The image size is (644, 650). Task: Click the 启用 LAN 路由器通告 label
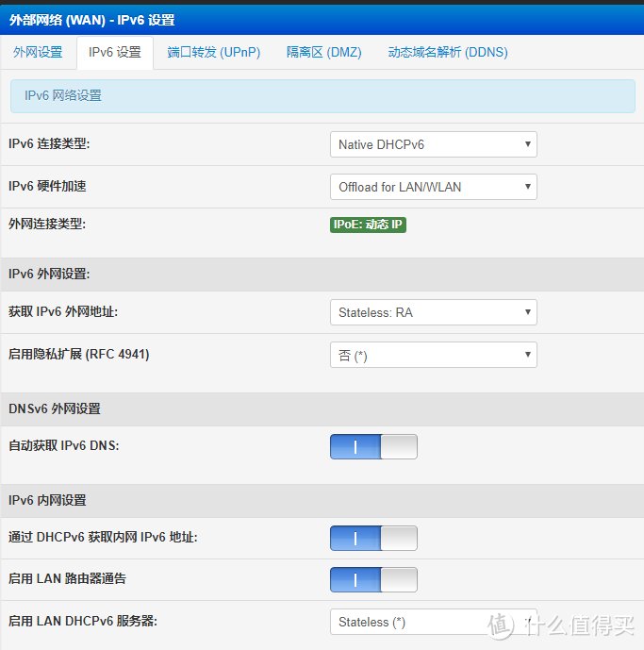pos(67,578)
